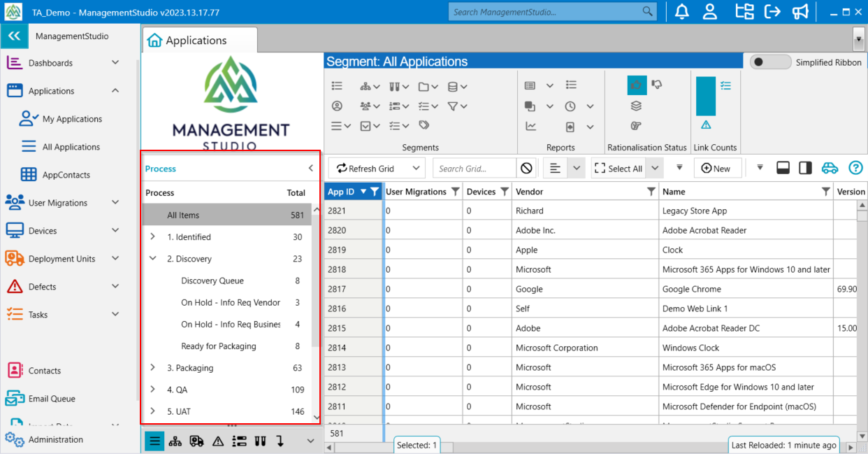Click the pointing hand rationalisation icon

pos(636,126)
